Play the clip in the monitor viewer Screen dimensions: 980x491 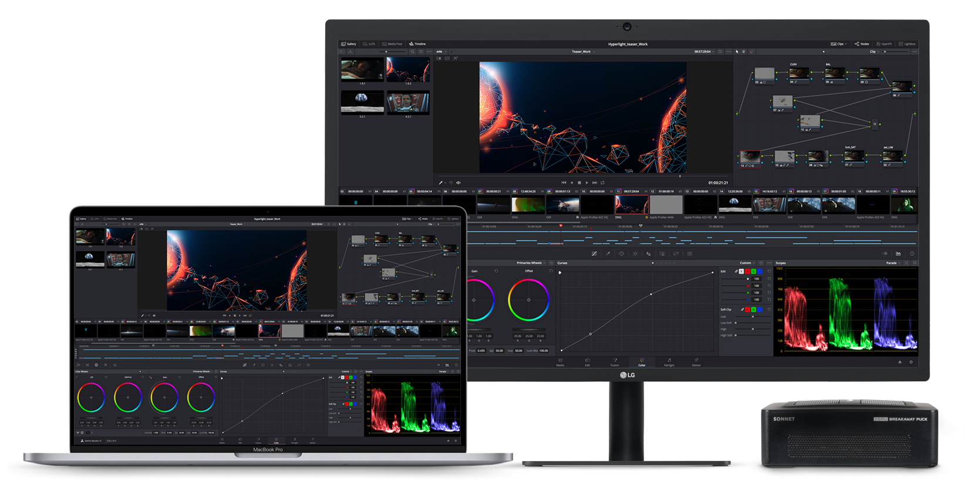pos(587,182)
